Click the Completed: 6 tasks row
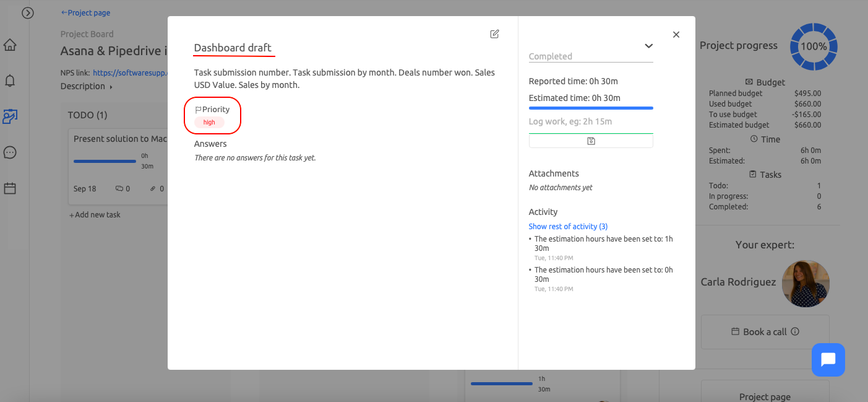 765,207
